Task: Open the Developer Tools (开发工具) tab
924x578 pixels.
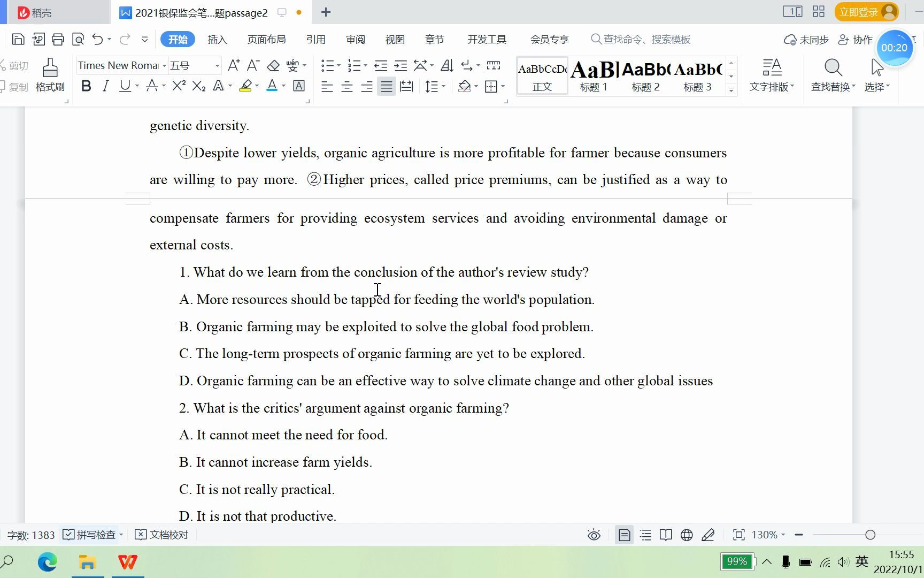Action: (x=487, y=39)
